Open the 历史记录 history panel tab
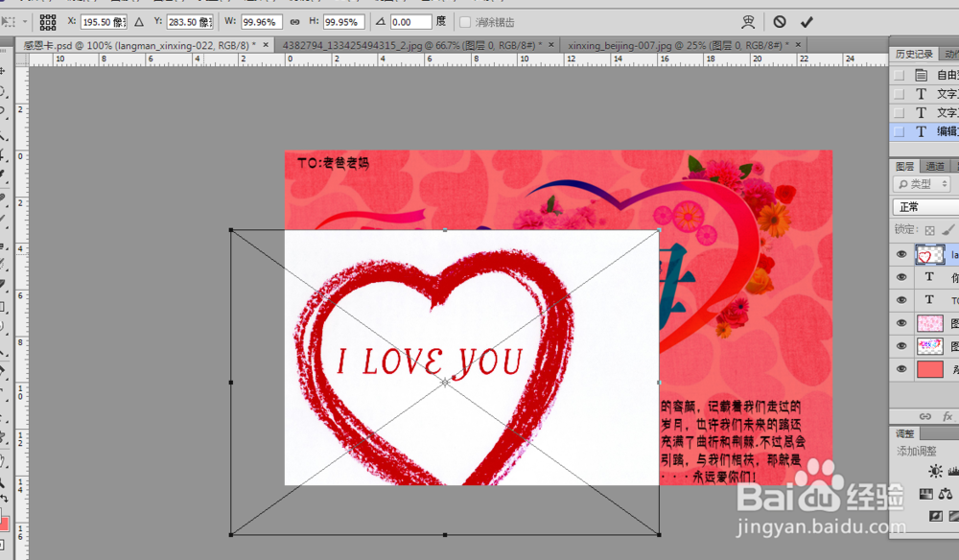The image size is (959, 560). 914,55
